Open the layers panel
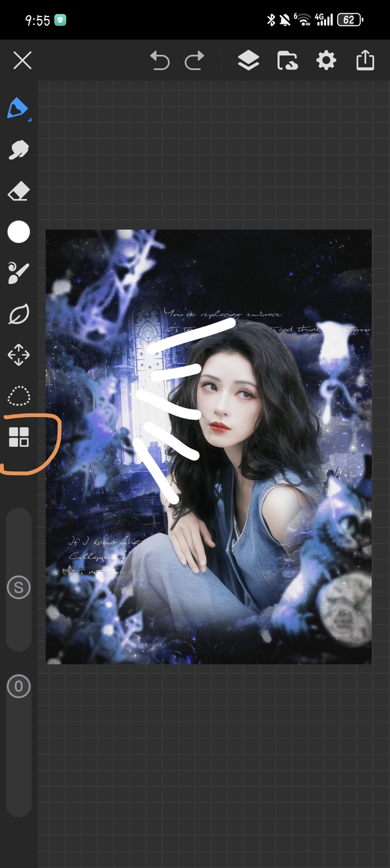Image resolution: width=390 pixels, height=868 pixels. 248,60
